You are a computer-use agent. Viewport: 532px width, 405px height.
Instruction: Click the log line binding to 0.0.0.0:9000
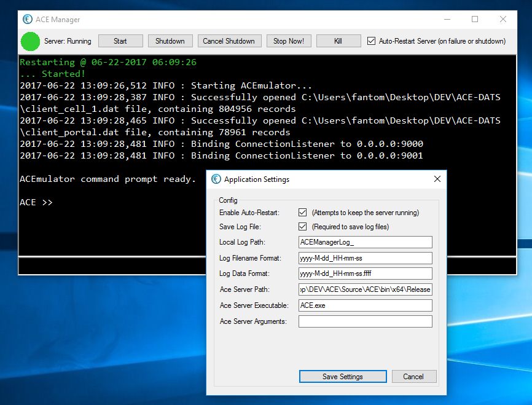click(x=222, y=144)
